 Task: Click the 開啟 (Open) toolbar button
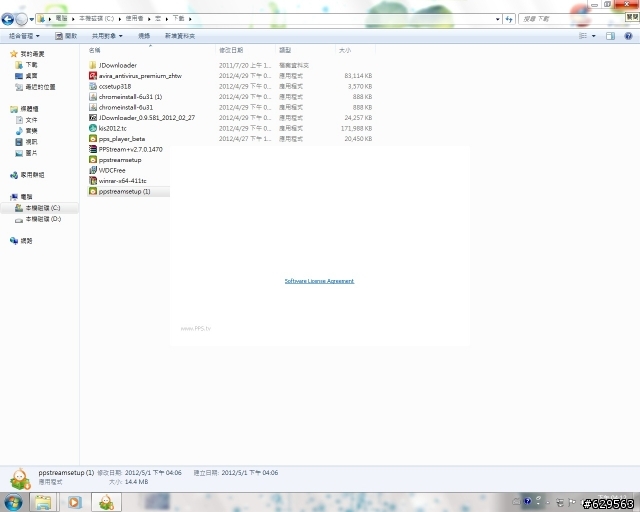(66, 36)
